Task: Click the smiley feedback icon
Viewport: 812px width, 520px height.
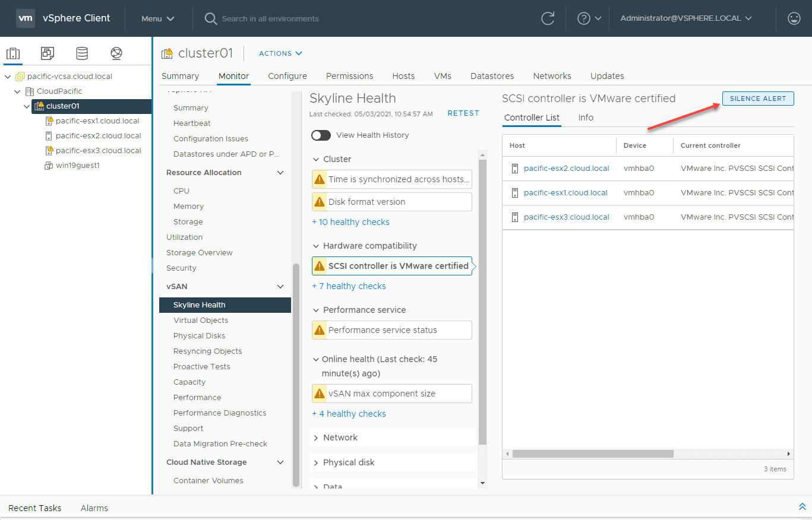Action: [x=794, y=18]
